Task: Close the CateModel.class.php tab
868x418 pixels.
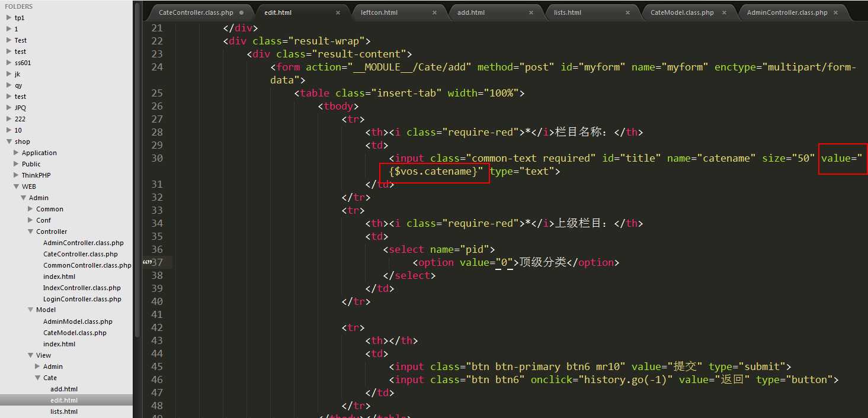Action: click(724, 12)
